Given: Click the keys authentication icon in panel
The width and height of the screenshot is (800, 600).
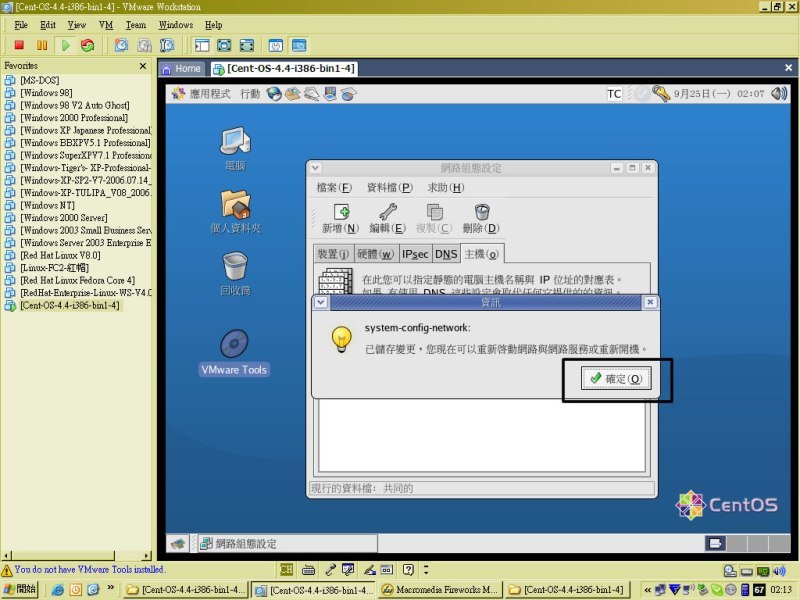Looking at the screenshot, I should point(661,93).
